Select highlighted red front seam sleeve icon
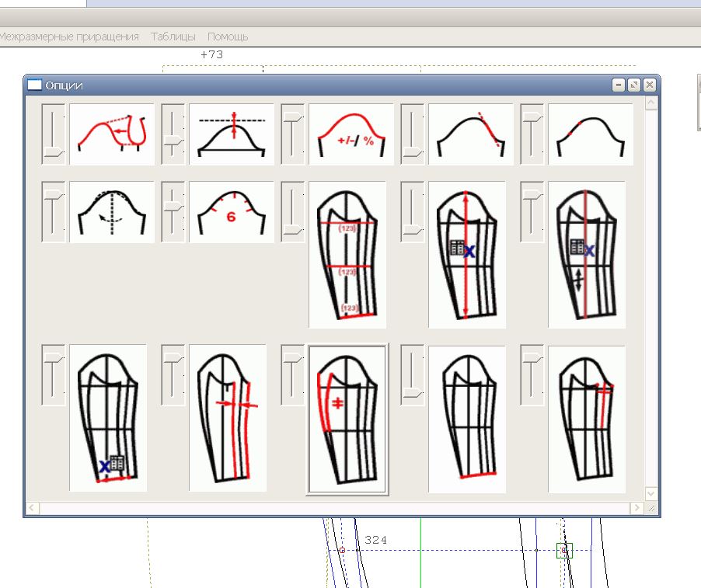The image size is (701, 588). coord(347,418)
